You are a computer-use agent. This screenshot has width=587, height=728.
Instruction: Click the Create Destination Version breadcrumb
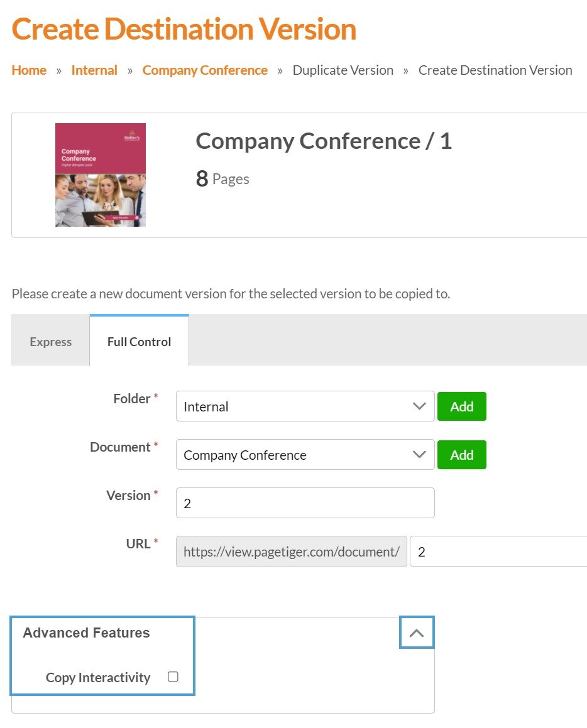(x=495, y=70)
